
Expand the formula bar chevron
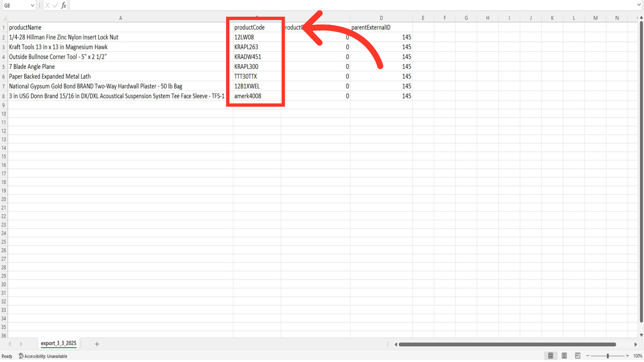[x=639, y=5]
